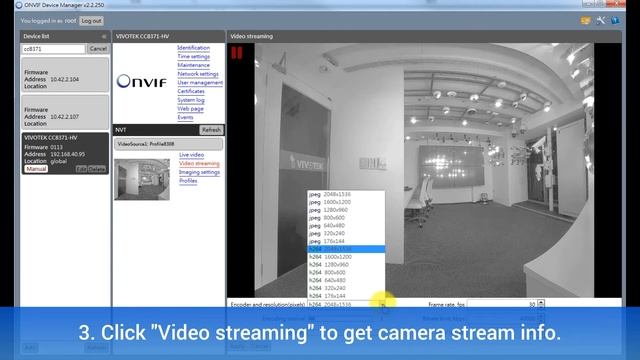The width and height of the screenshot is (640, 360).
Task: Open the Profiles link
Action: (x=188, y=181)
